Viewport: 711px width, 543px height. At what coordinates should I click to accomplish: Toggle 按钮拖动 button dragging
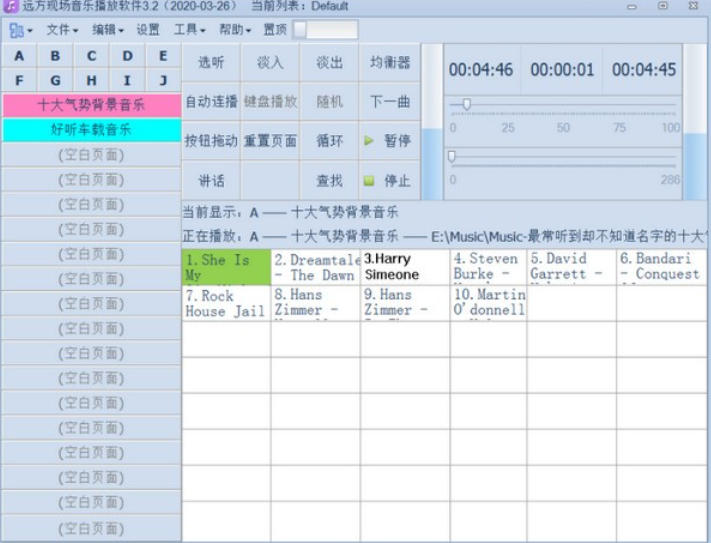[211, 141]
